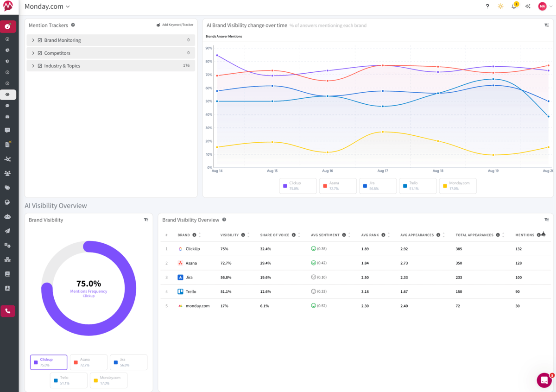Expand the Competitors tracker group

point(33,53)
